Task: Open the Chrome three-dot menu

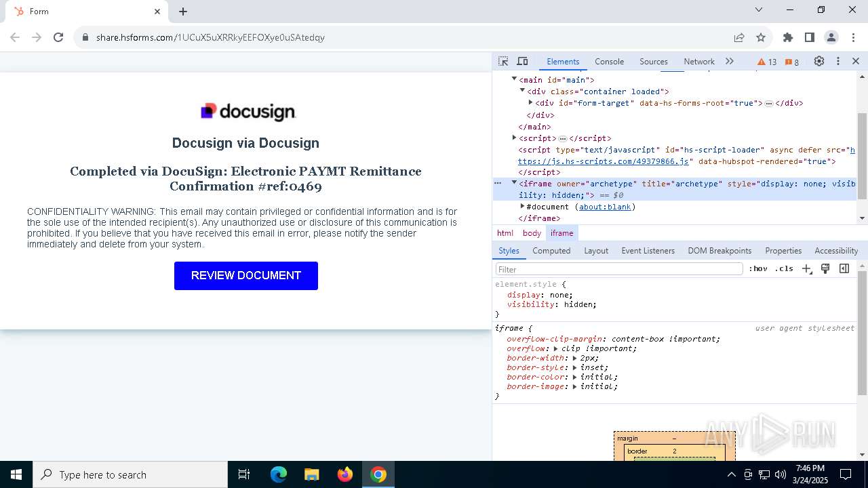Action: (x=853, y=37)
